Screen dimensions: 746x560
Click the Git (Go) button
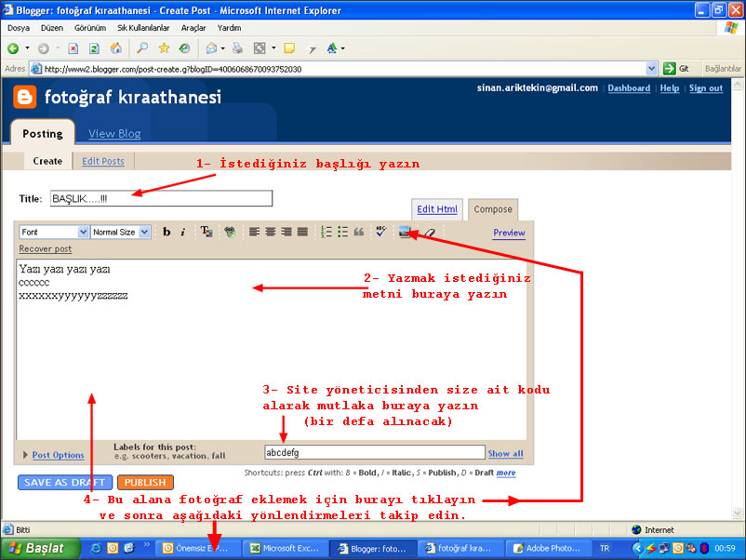pyautogui.click(x=677, y=69)
